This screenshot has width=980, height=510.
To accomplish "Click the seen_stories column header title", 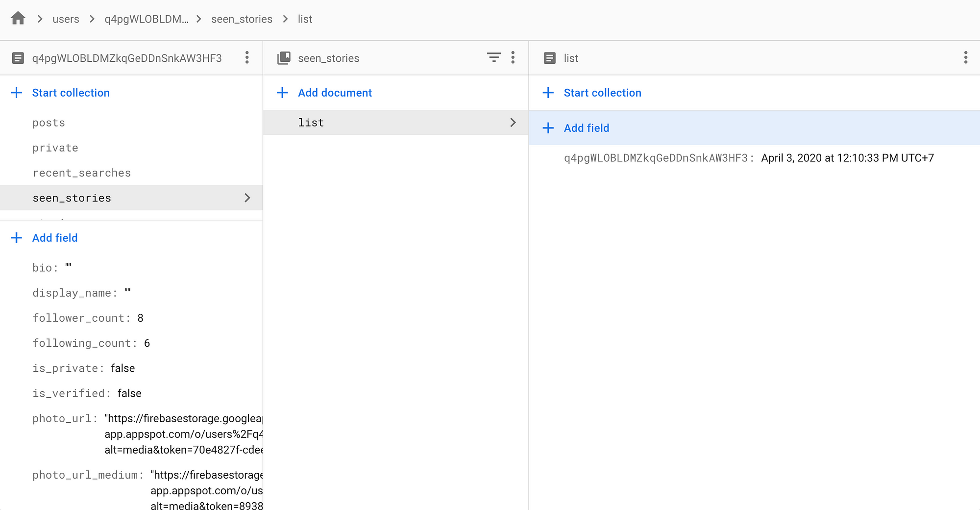I will (x=329, y=58).
